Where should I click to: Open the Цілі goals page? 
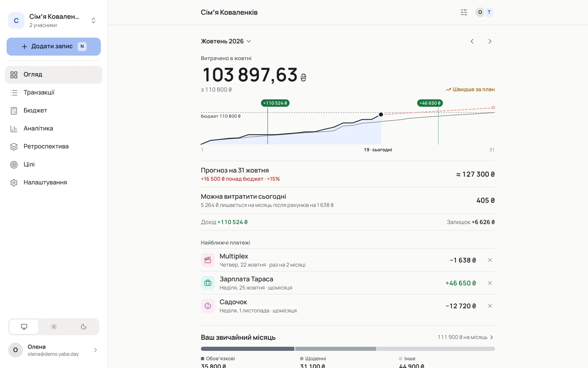point(54,164)
